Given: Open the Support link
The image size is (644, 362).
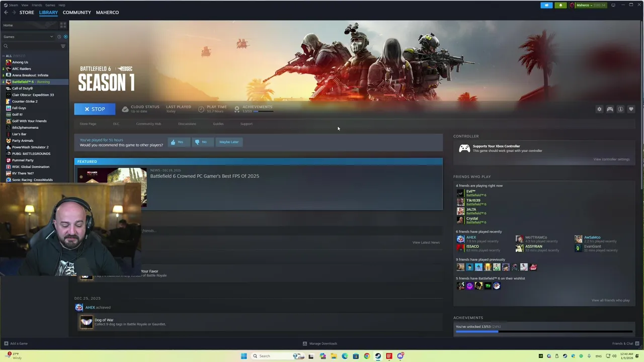Looking at the screenshot, I should [x=246, y=124].
